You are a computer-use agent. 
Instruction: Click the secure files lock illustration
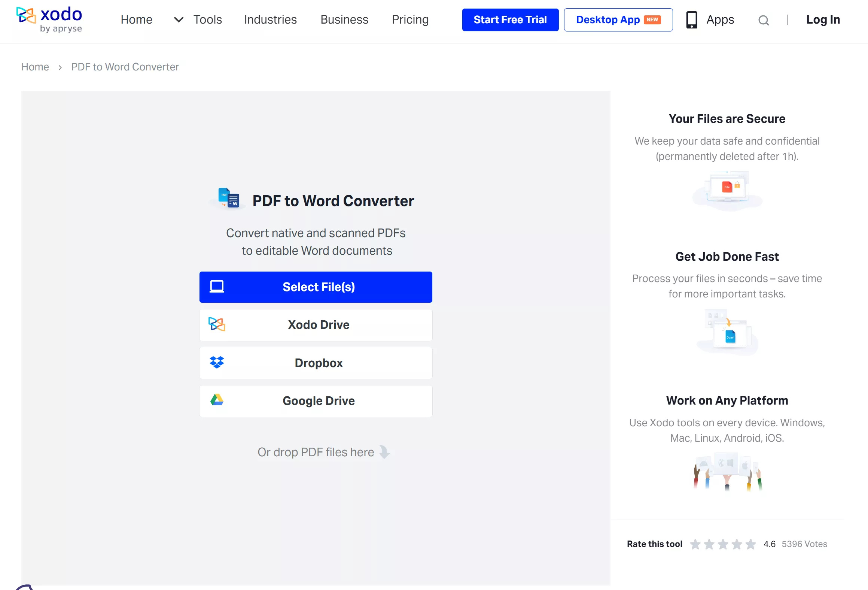pyautogui.click(x=727, y=191)
